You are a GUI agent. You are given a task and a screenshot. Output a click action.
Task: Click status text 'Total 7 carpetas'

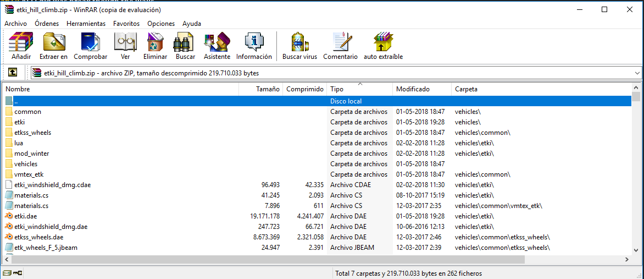359,273
